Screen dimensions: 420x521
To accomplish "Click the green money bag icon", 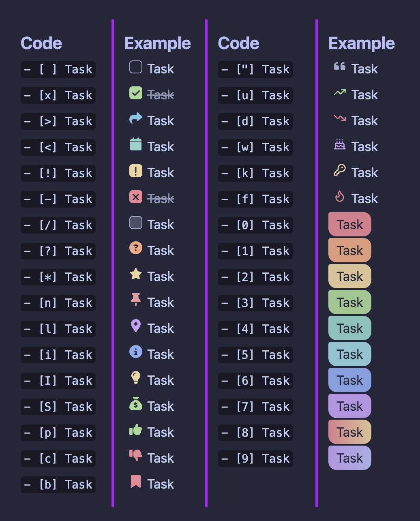I will [136, 404].
